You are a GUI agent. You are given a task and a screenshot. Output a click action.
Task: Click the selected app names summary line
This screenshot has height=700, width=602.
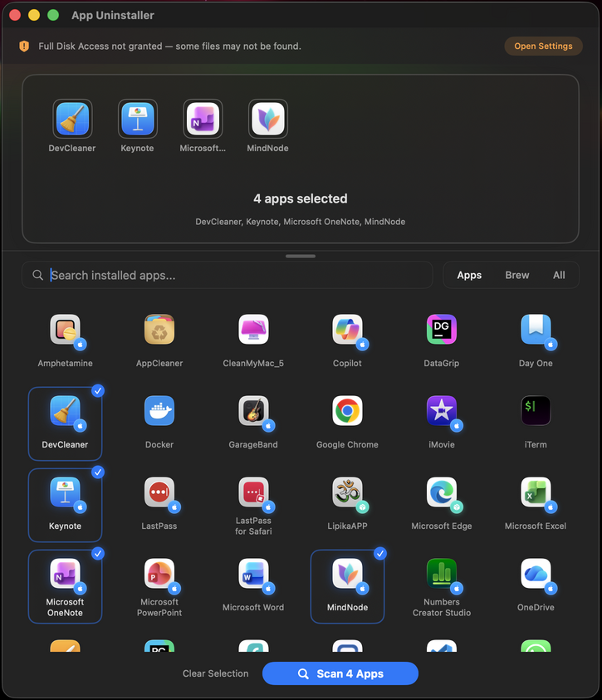point(301,222)
